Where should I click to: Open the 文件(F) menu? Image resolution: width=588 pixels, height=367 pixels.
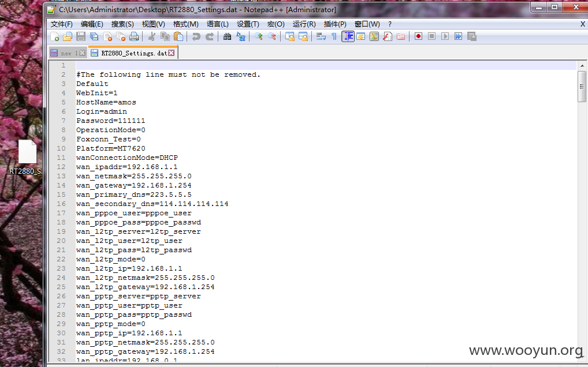click(x=61, y=24)
